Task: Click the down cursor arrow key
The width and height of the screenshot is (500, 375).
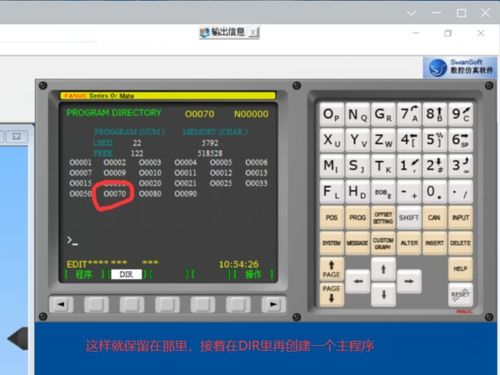Action: click(383, 294)
